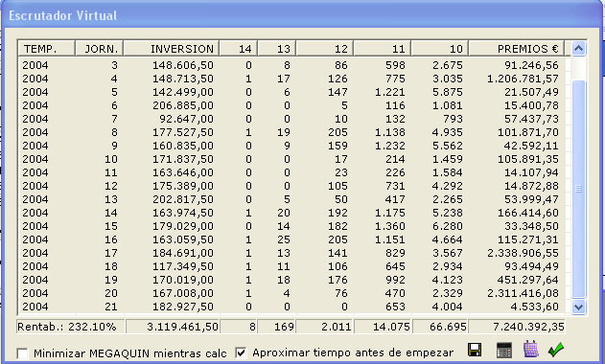605x364 pixels.
Task: Confirm with the green checkmark icon
Action: pos(556,350)
